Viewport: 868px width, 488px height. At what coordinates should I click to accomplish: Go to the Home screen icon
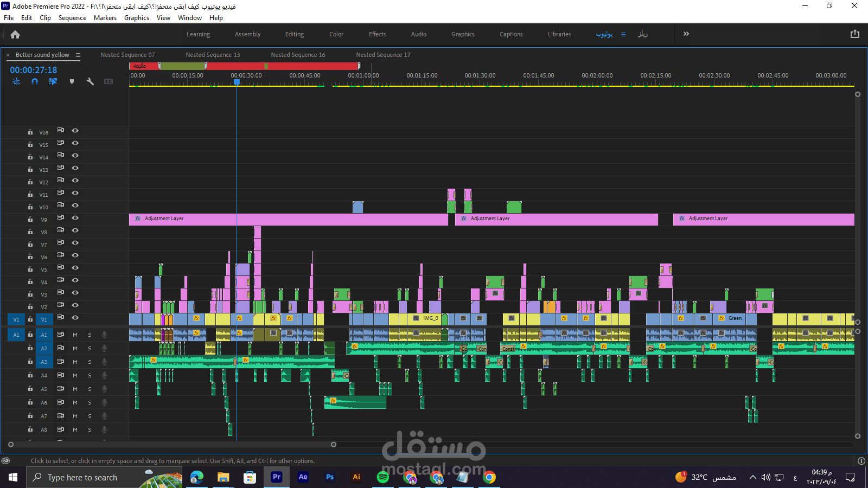click(x=15, y=34)
